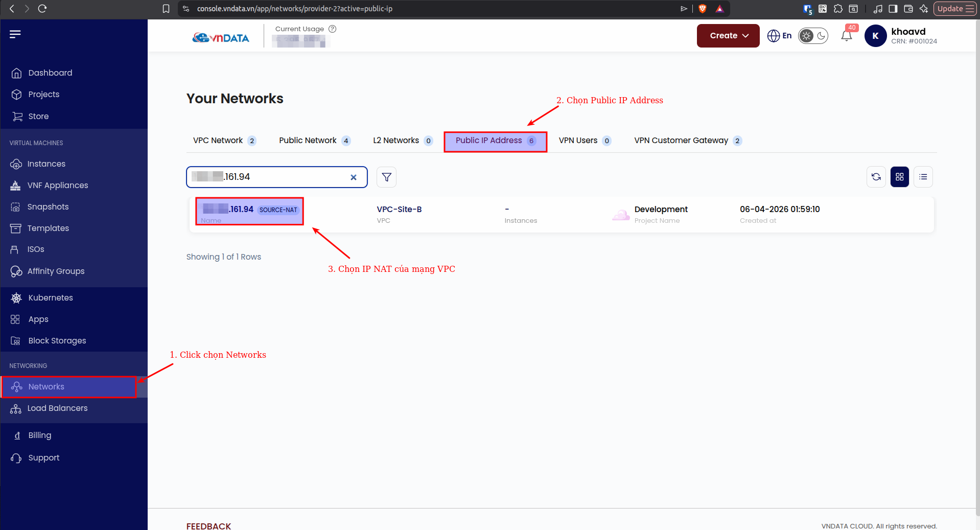Open VNF Appliances page
Viewport: 980px width, 530px height.
pyautogui.click(x=58, y=186)
